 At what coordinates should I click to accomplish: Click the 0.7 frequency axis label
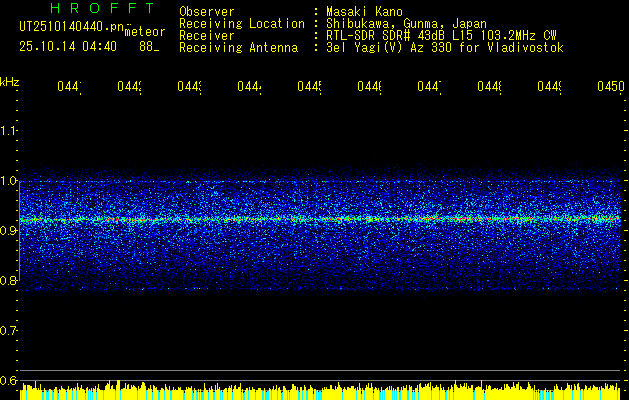9,330
